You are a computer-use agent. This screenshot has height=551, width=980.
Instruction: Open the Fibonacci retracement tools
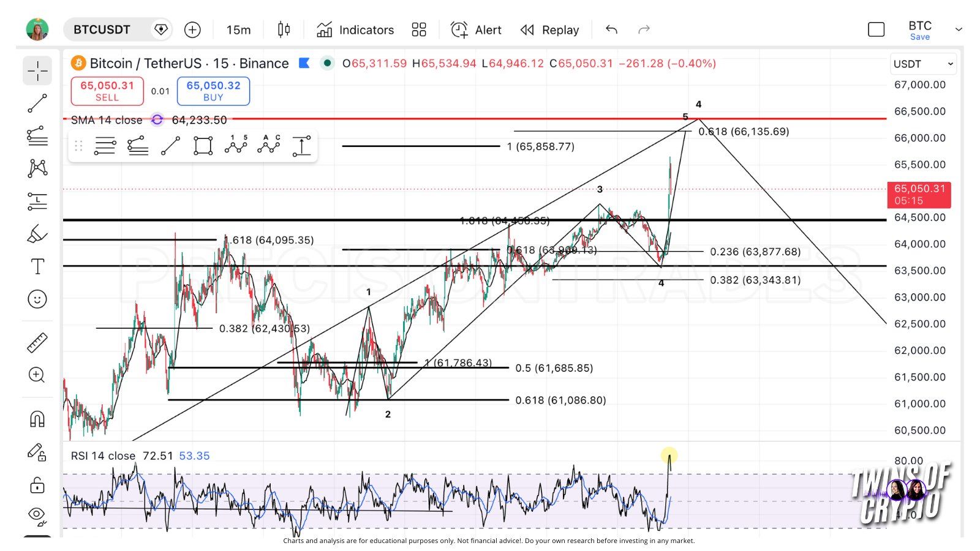point(37,136)
